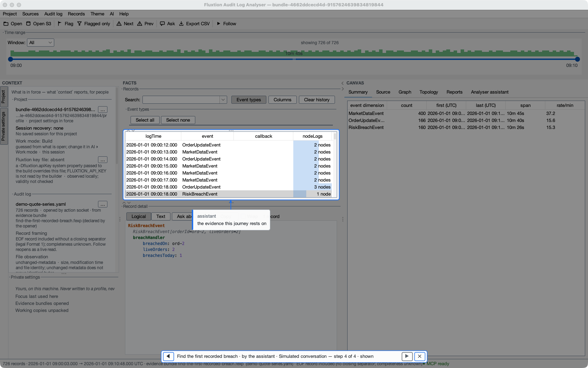Viewport: 588px width, 368px height.
Task: Switch to the Graph canvas tab
Action: [x=405, y=92]
